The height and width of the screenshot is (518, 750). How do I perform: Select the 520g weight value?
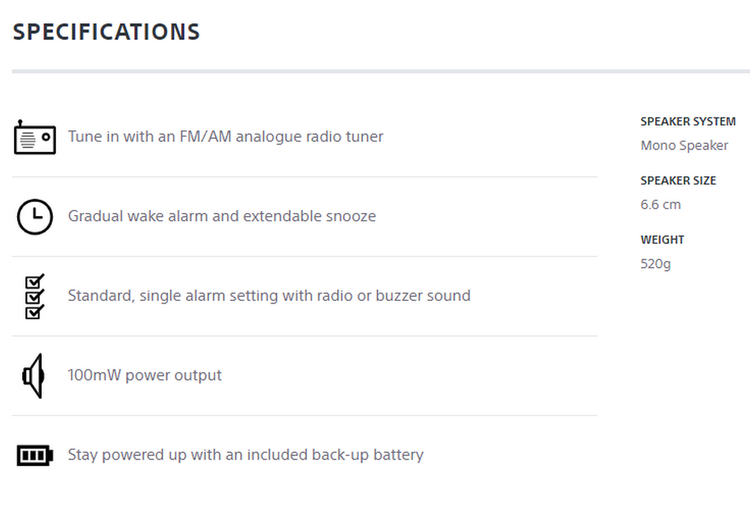(x=656, y=265)
